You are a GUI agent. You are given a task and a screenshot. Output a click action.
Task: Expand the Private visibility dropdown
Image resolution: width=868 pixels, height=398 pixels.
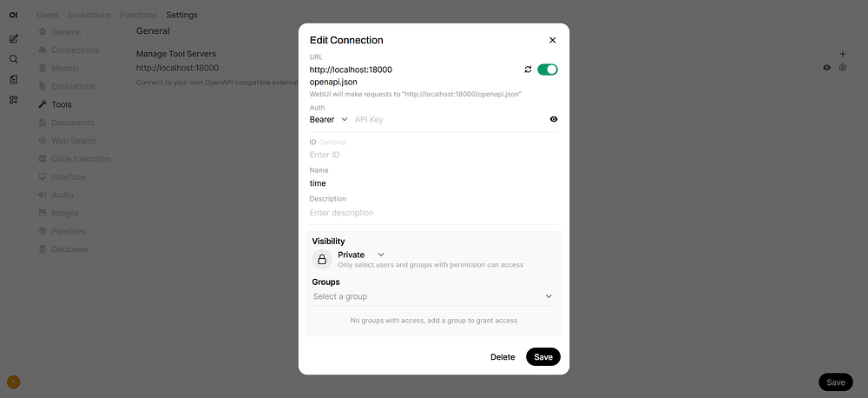(361, 255)
